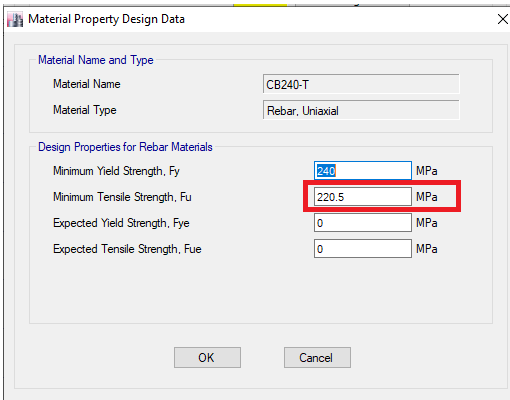Focus the Expected Yield Strength Fye input box

click(363, 223)
